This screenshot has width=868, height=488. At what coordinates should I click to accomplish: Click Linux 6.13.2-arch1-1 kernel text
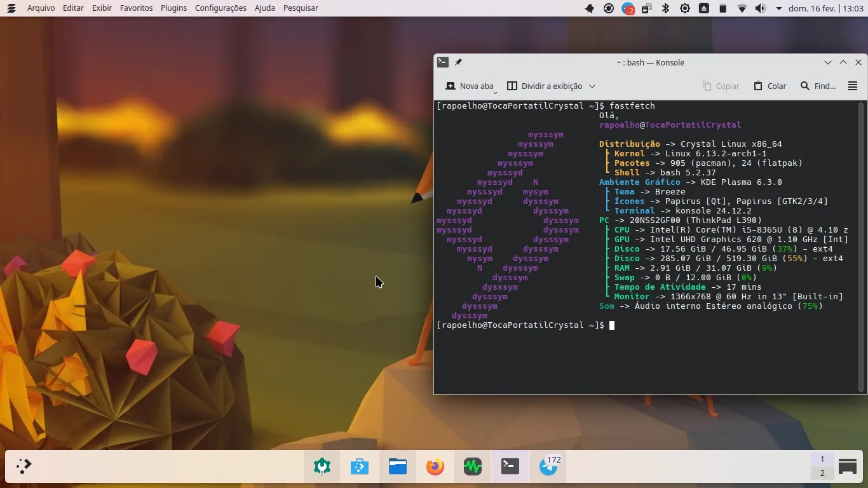716,154
